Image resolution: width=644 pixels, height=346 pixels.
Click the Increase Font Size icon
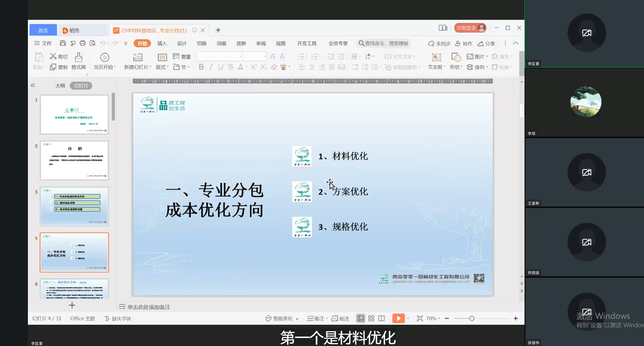[x=273, y=56]
